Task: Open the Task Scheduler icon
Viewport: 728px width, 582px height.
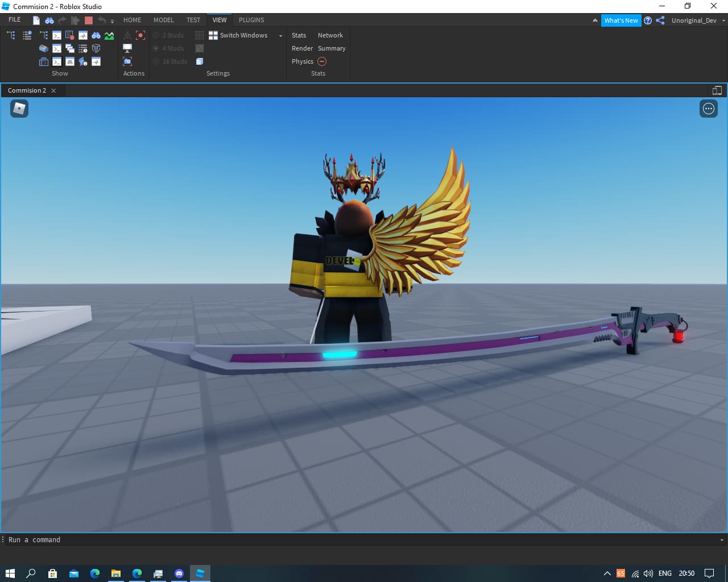Action: [x=83, y=48]
